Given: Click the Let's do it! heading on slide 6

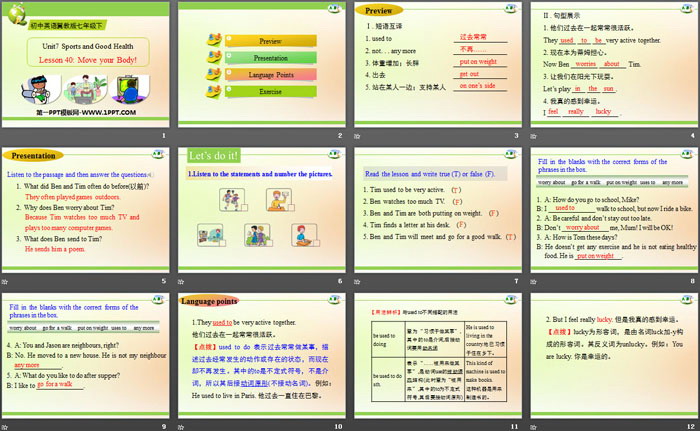Looking at the screenshot, I should 214,155.
